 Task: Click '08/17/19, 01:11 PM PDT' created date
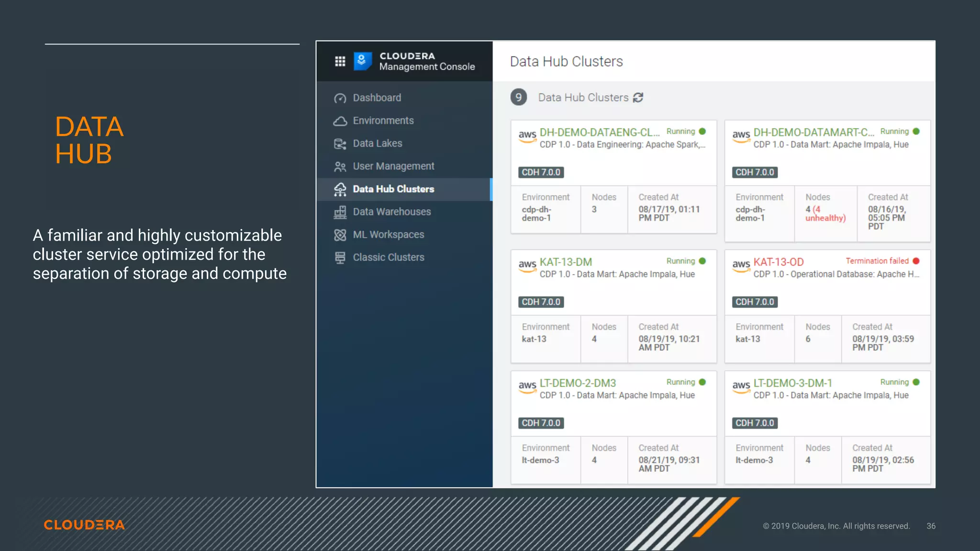[x=669, y=214]
